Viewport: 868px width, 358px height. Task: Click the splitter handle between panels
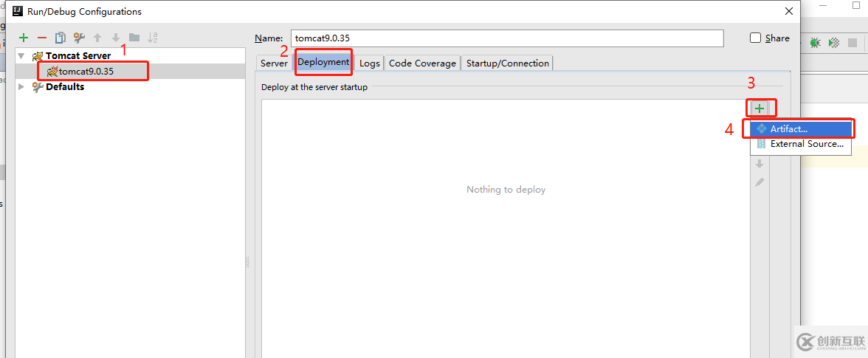[247, 262]
